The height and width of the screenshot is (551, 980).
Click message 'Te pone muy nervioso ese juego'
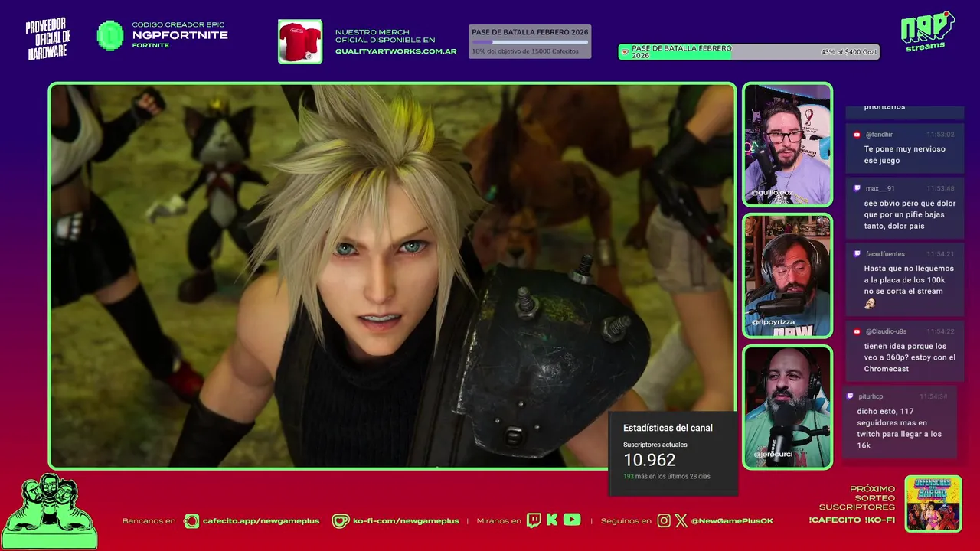pos(904,155)
